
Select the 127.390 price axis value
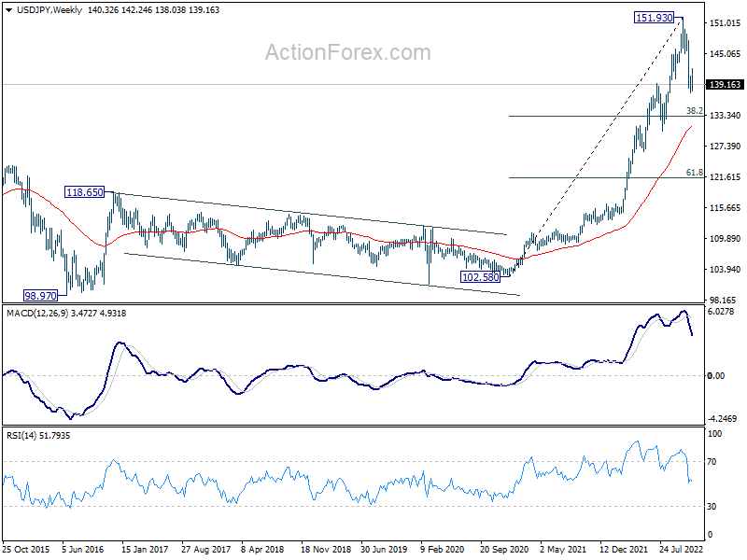coord(726,147)
